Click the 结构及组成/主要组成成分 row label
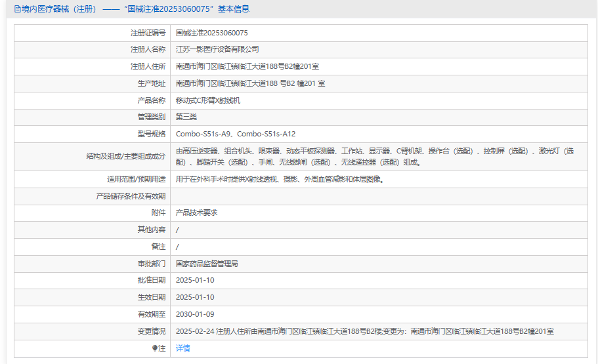Viewport: 598px width, 364px height. click(125, 156)
